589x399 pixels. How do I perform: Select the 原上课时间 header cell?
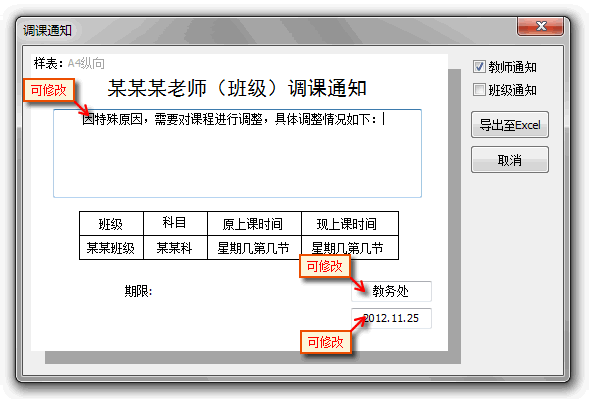click(x=254, y=224)
